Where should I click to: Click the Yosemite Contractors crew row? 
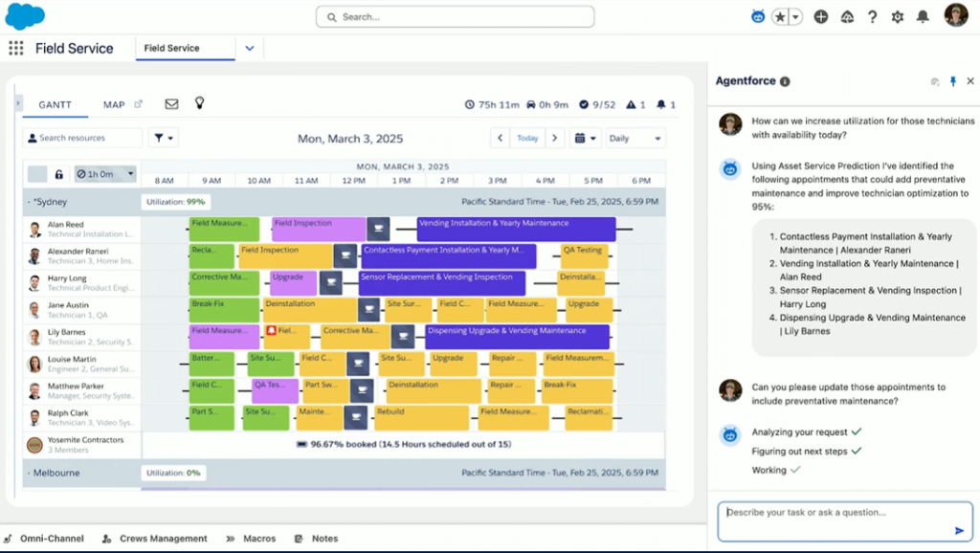pyautogui.click(x=82, y=445)
